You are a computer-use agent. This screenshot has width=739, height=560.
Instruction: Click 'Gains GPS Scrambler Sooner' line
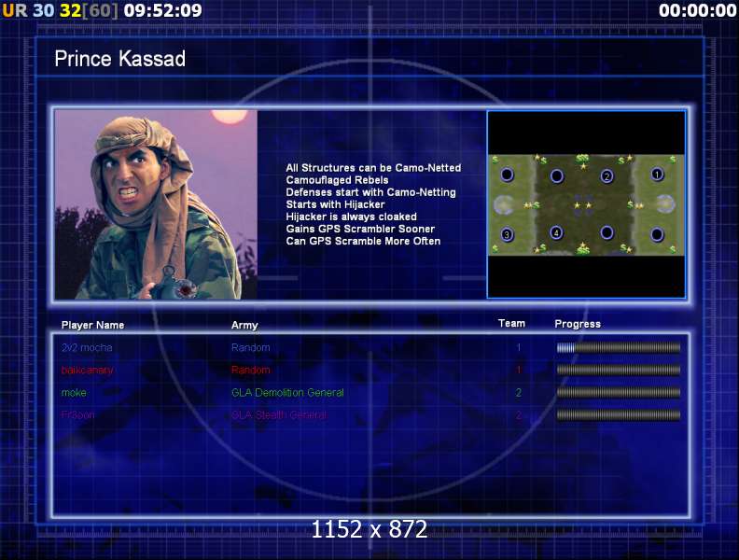pos(360,229)
